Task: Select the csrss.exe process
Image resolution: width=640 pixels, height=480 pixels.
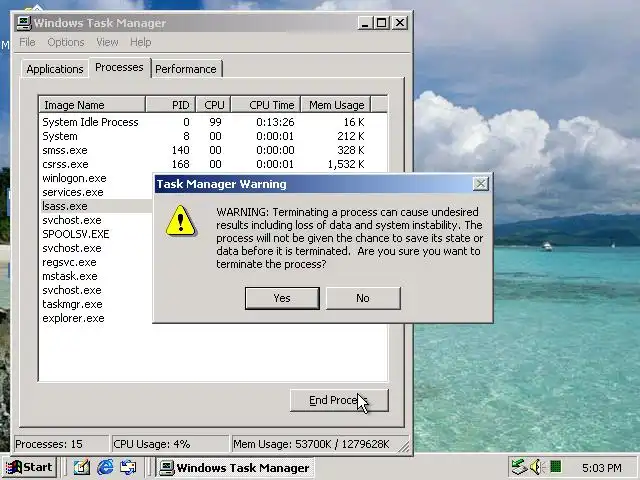Action: point(65,164)
